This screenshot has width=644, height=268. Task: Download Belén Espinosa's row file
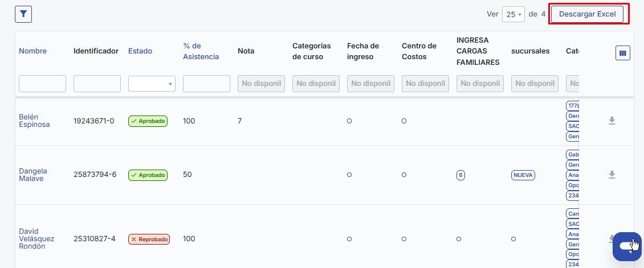coord(612,121)
